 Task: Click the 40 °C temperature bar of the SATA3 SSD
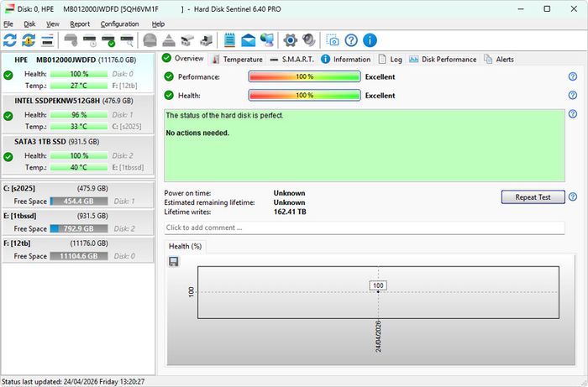[x=79, y=167]
